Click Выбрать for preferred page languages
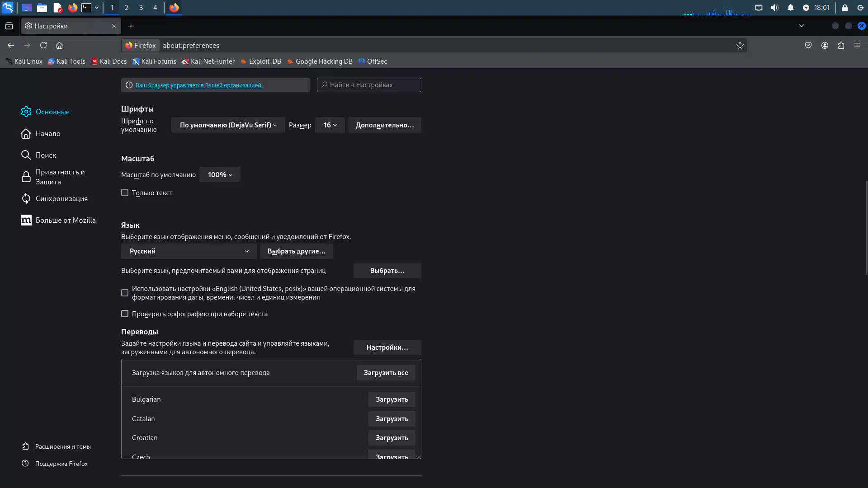This screenshot has width=868, height=488. pyautogui.click(x=387, y=271)
